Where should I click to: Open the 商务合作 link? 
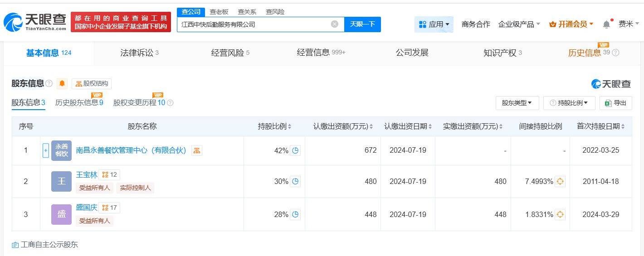476,24
